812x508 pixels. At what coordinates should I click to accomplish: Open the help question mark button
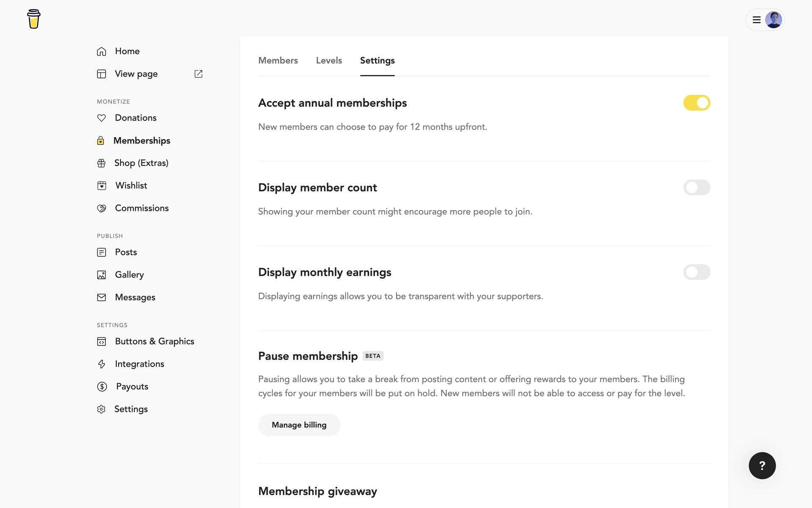pyautogui.click(x=762, y=466)
